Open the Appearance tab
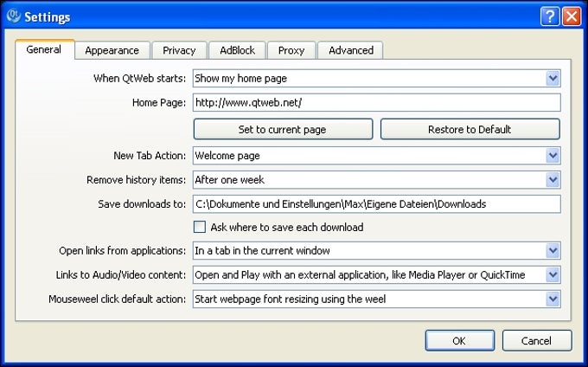 point(112,50)
